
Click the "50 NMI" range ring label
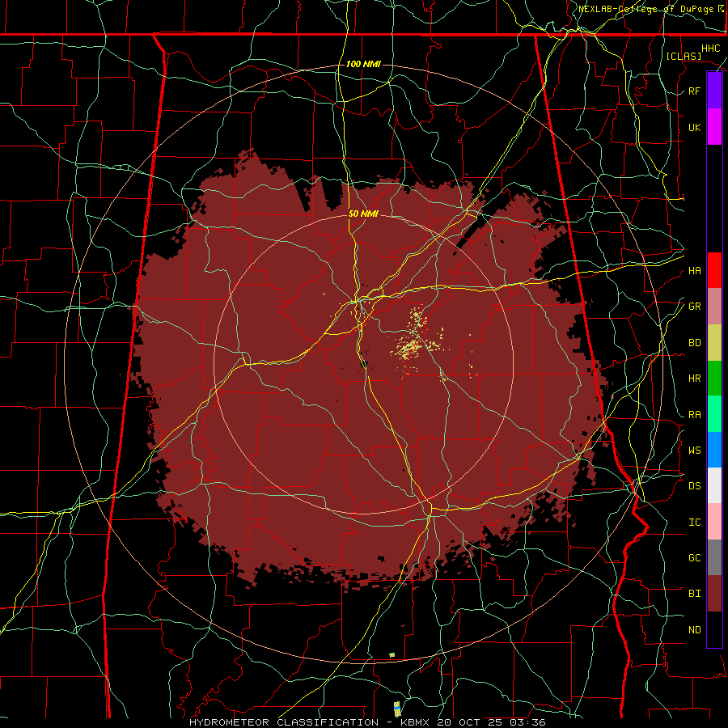363,214
